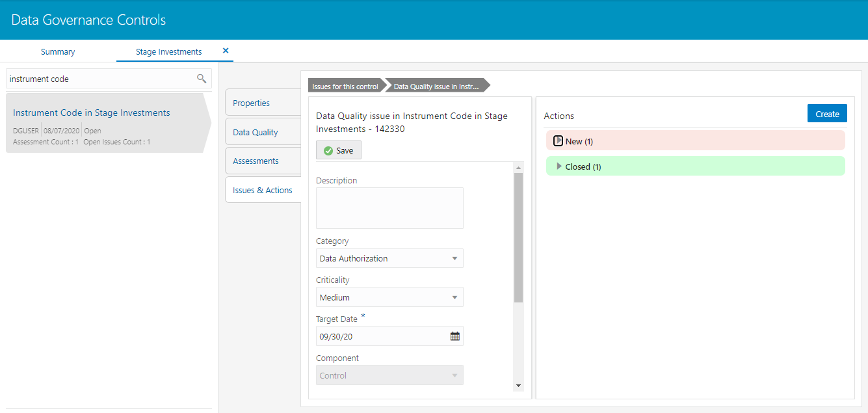Select the Issues & Actions side tab
This screenshot has width=868, height=413.
(263, 190)
